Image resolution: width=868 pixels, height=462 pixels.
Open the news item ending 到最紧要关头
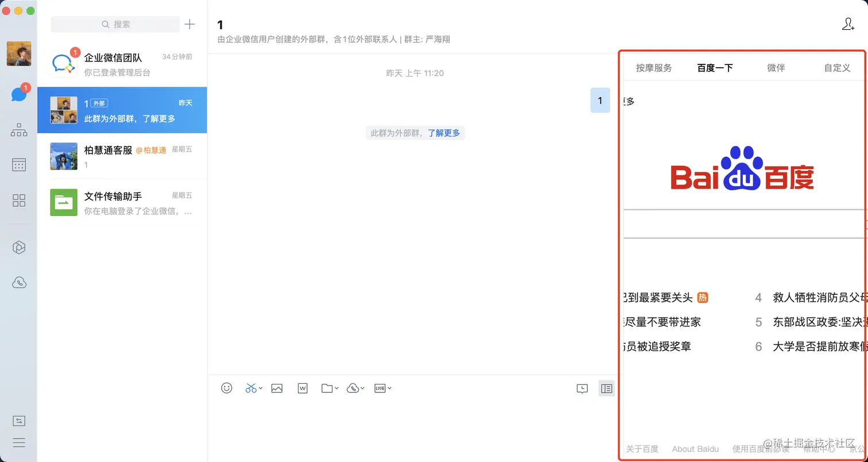pyautogui.click(x=658, y=298)
